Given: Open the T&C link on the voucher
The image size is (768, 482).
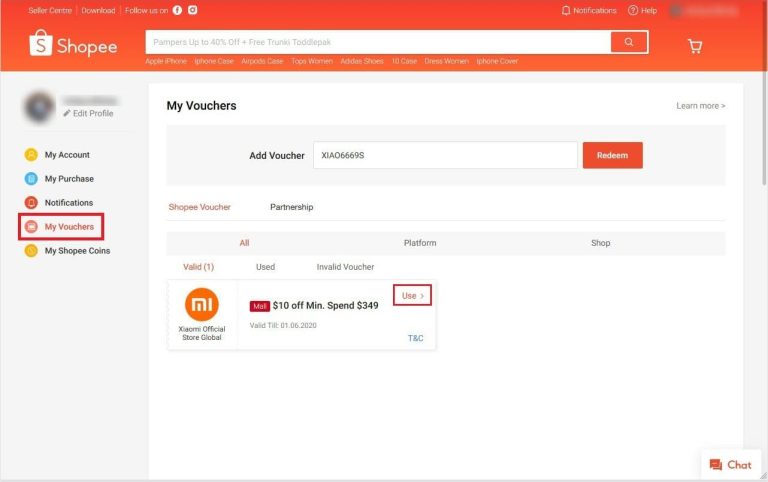Looking at the screenshot, I should (415, 338).
